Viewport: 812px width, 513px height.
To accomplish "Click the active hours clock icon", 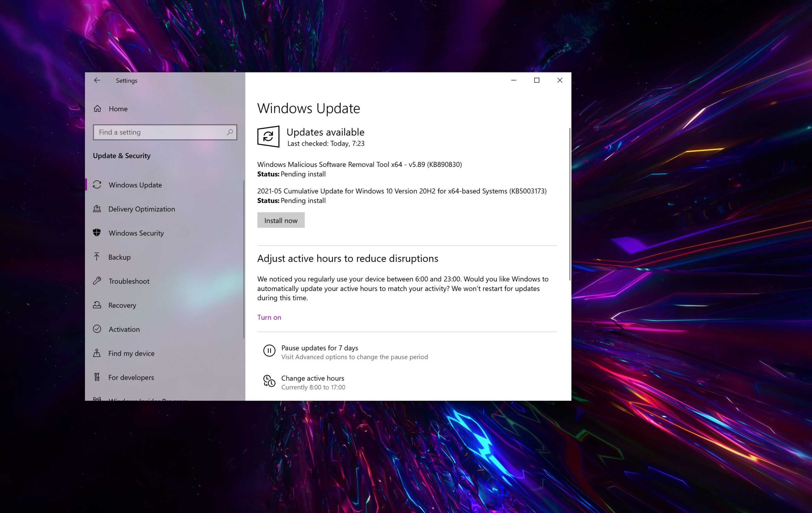I will point(269,381).
